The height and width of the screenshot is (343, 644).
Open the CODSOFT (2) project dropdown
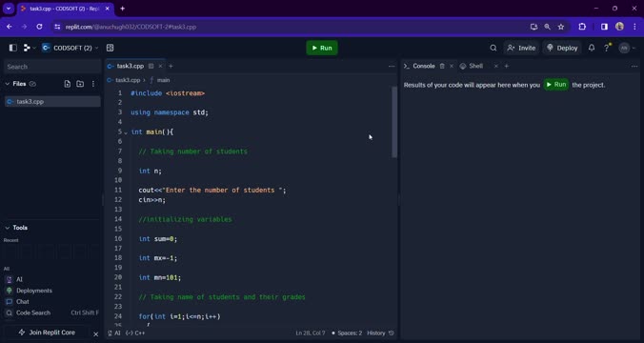point(70,48)
